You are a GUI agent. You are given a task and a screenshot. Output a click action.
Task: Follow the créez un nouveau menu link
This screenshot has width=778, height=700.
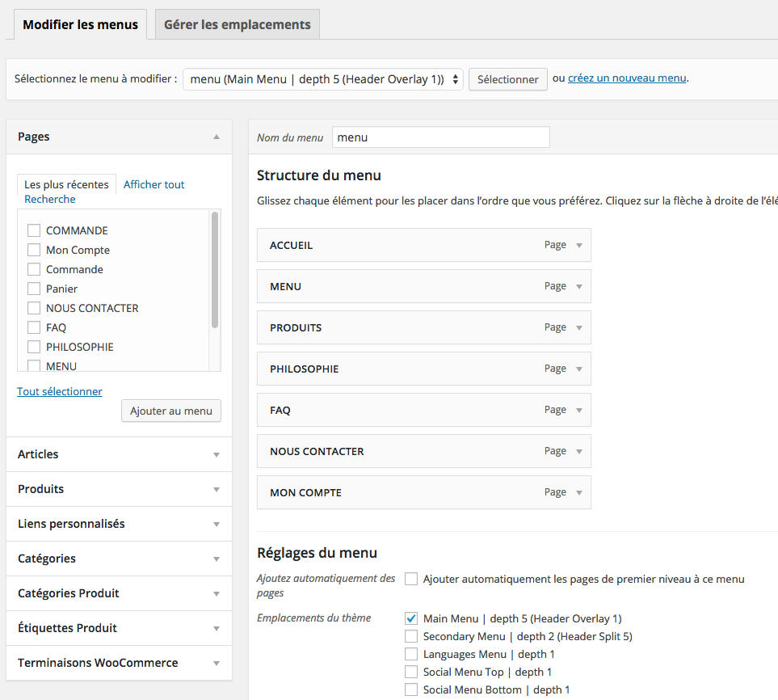627,78
